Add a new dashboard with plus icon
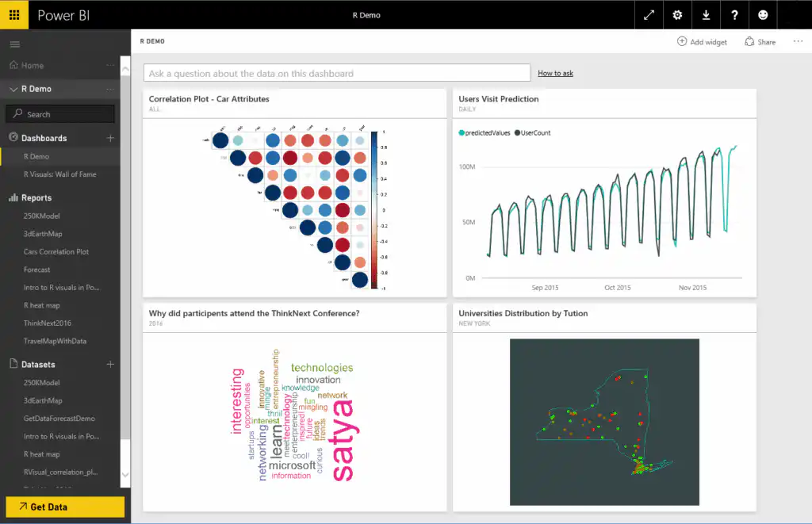This screenshot has width=812, height=524. tap(110, 138)
